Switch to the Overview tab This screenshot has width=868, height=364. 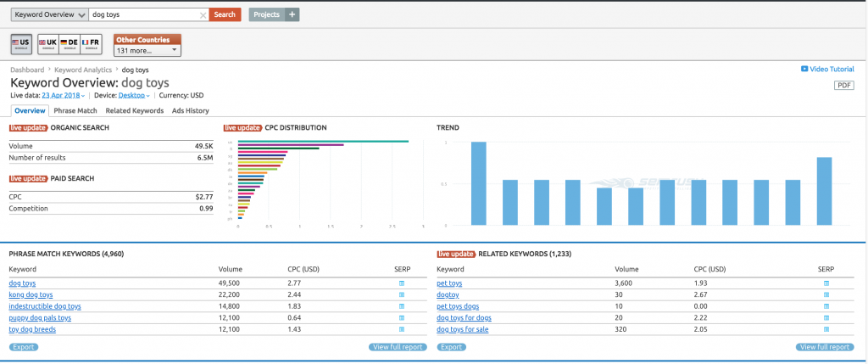(30, 111)
